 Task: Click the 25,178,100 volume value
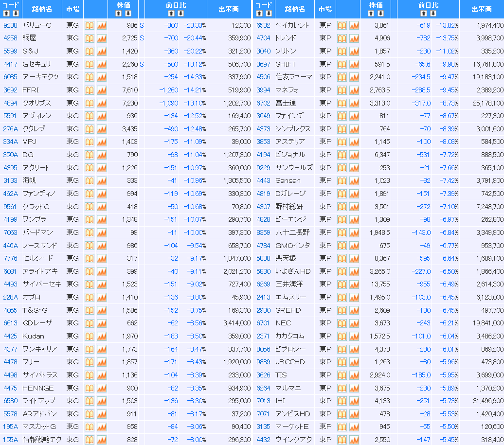488,103
